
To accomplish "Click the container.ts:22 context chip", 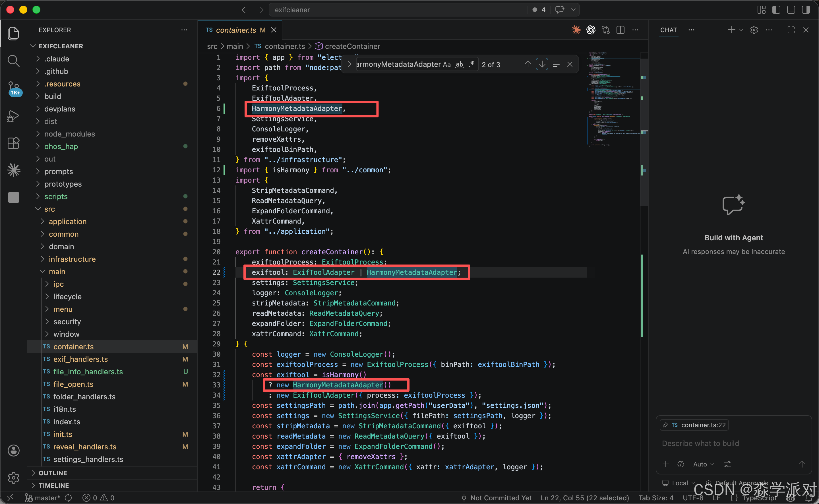I will [694, 425].
